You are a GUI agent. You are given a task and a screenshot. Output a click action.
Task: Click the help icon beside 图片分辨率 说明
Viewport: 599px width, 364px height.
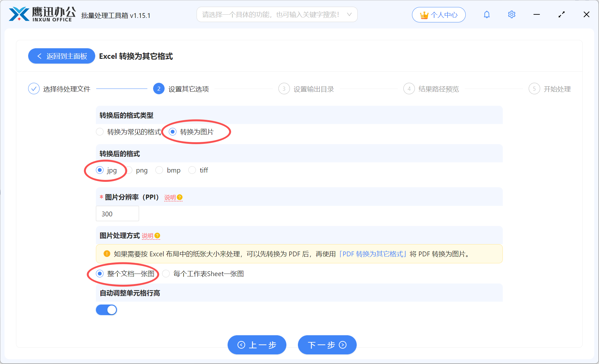click(x=180, y=197)
